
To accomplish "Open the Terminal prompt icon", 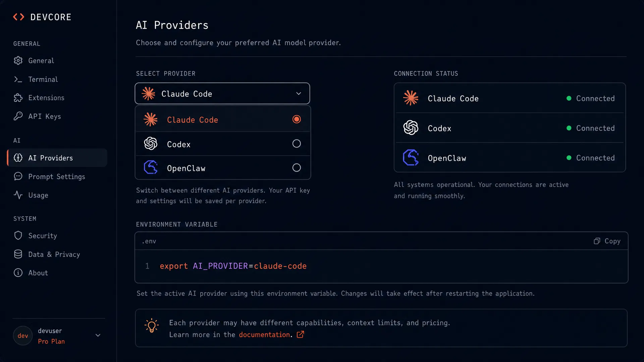I will click(x=18, y=79).
